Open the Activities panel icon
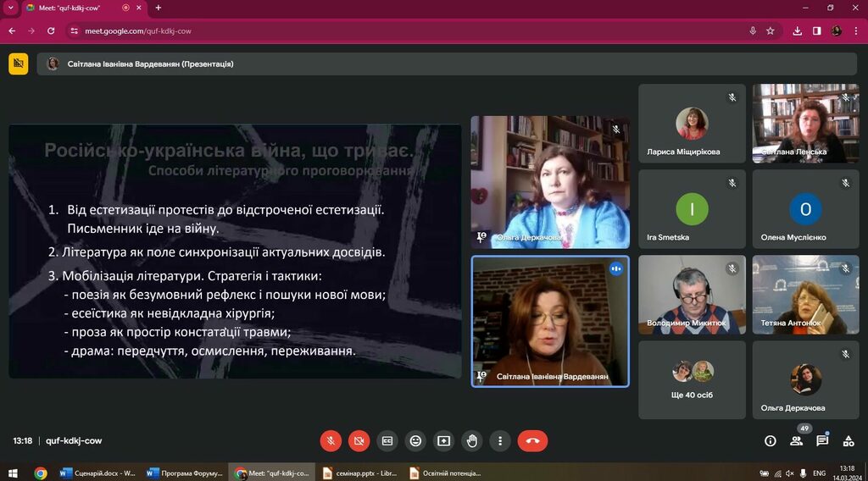Viewport: 868px width, 481px height. point(848,440)
